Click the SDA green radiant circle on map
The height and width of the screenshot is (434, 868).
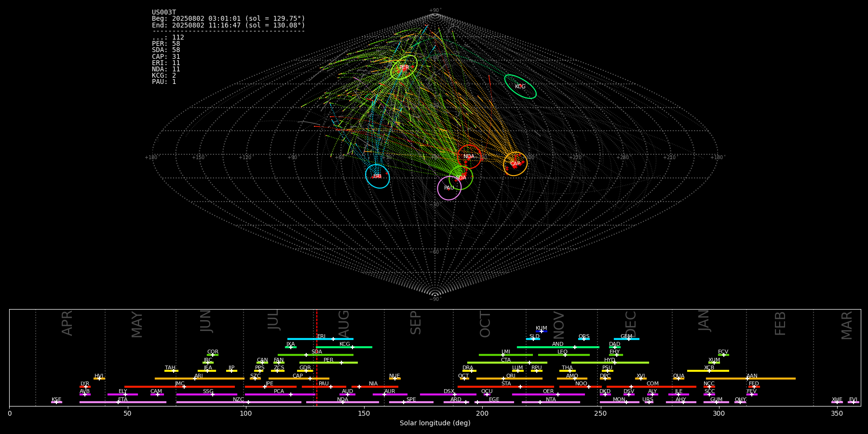[x=461, y=178]
